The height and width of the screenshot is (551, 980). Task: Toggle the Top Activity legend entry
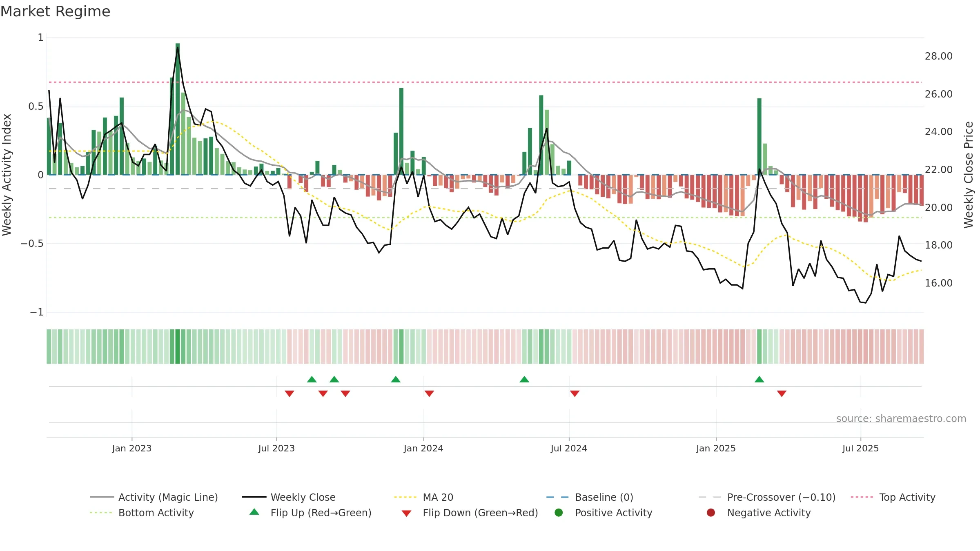tap(893, 497)
